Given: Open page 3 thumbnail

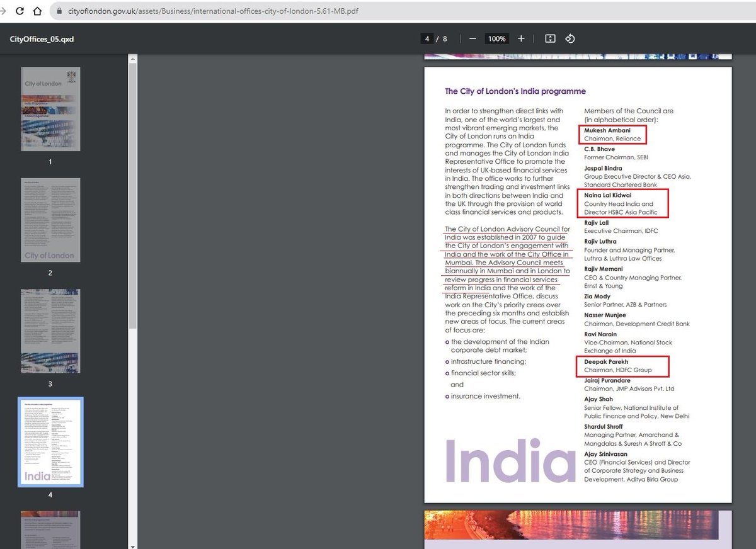Looking at the screenshot, I should coord(50,331).
